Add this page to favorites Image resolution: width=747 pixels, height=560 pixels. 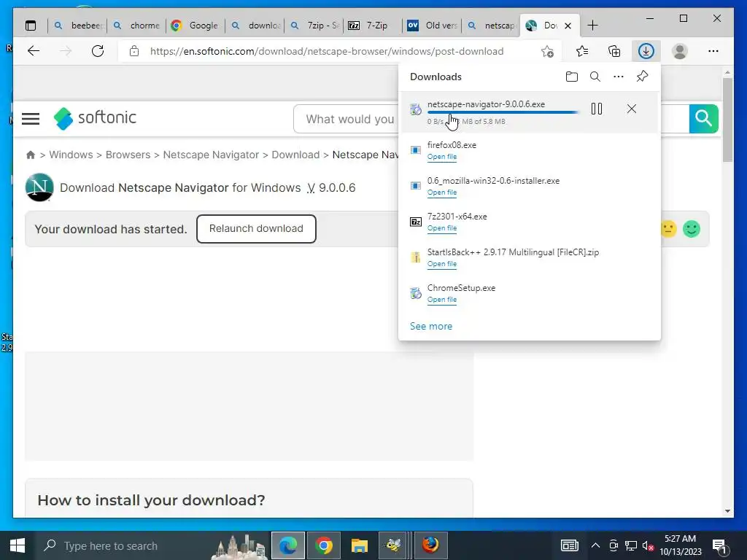(x=547, y=52)
